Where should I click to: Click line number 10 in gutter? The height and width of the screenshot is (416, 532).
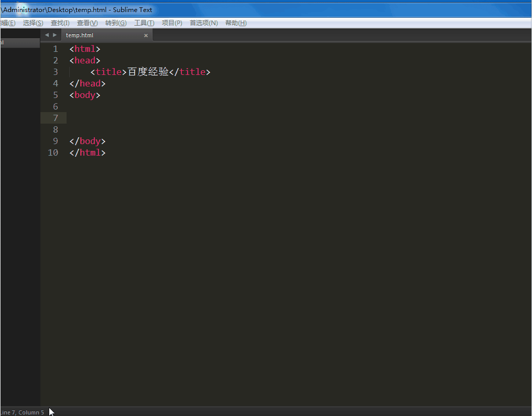tap(53, 152)
